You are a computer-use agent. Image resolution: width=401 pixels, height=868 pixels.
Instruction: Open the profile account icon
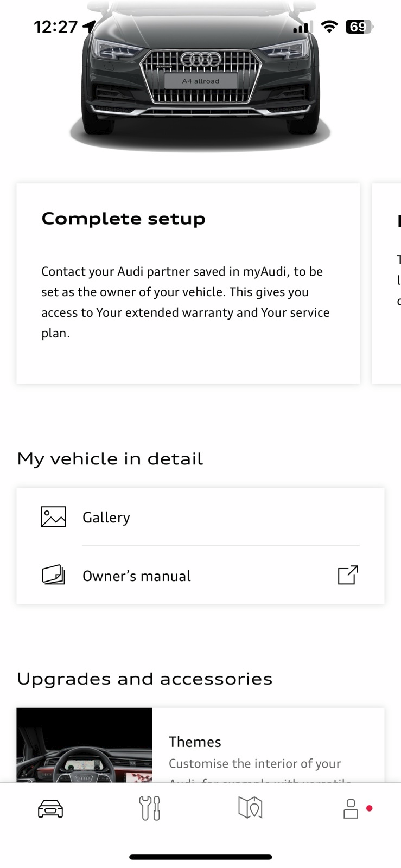(351, 808)
